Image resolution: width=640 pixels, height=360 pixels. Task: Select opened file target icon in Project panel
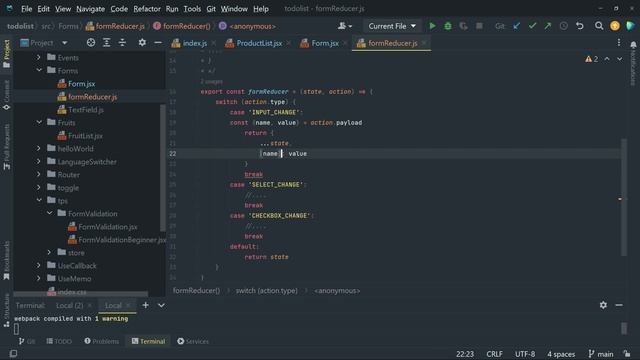tap(91, 42)
